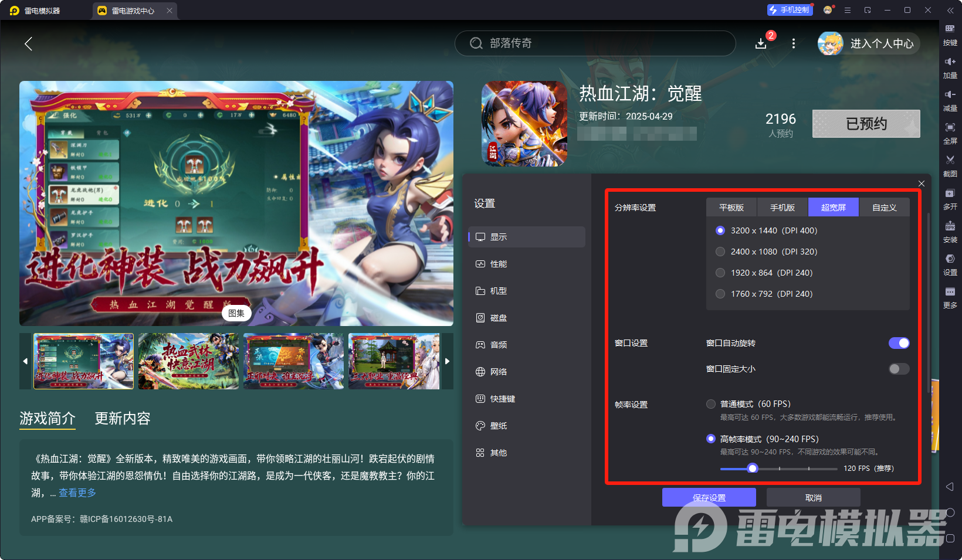Click the 热血江湖 game app icon
Screen dimensions: 962x560
(524, 124)
